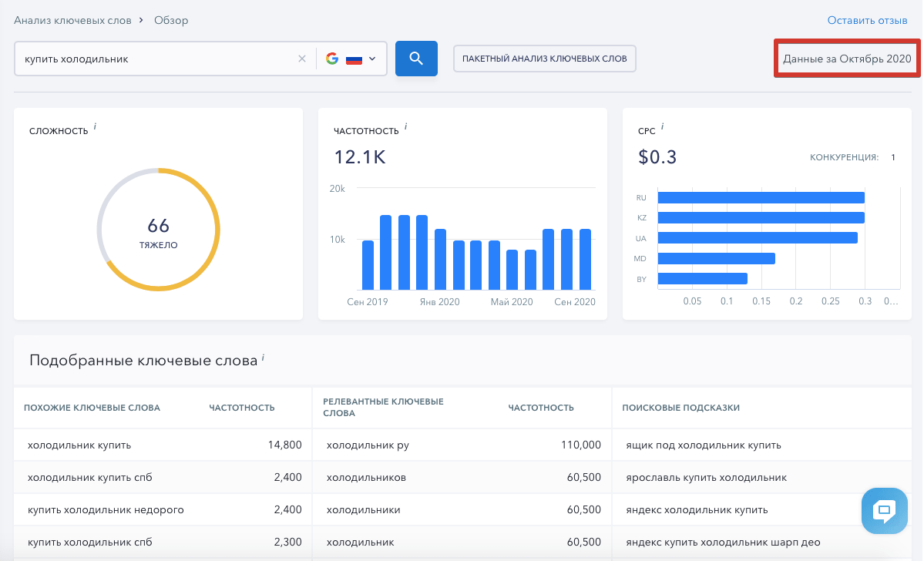Click the difficulty gauge showing 66

click(x=159, y=229)
